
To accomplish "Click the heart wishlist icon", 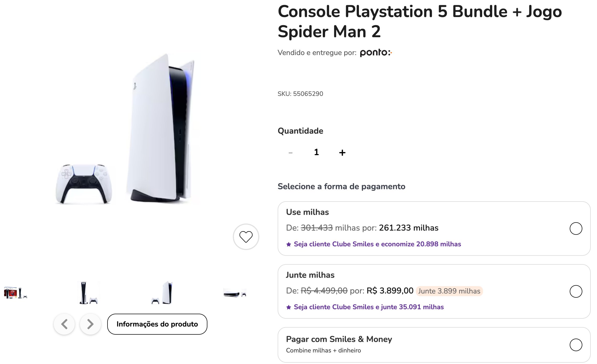I will [x=246, y=237].
